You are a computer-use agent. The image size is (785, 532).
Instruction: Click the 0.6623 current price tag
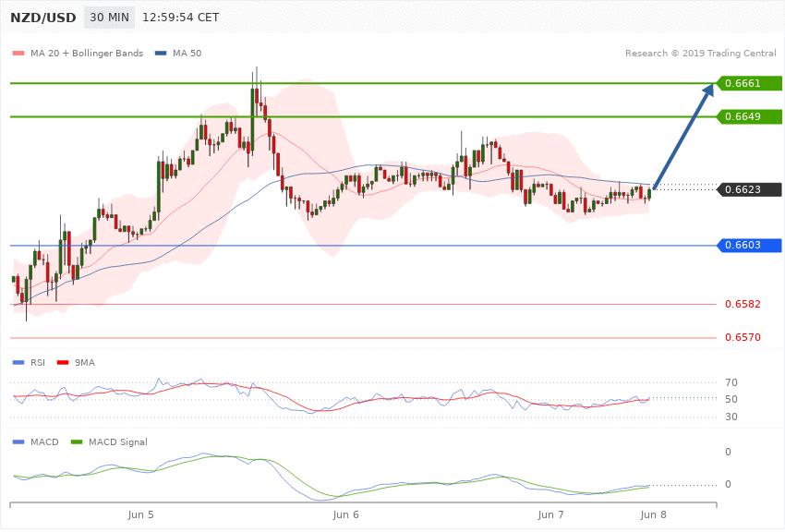(749, 189)
